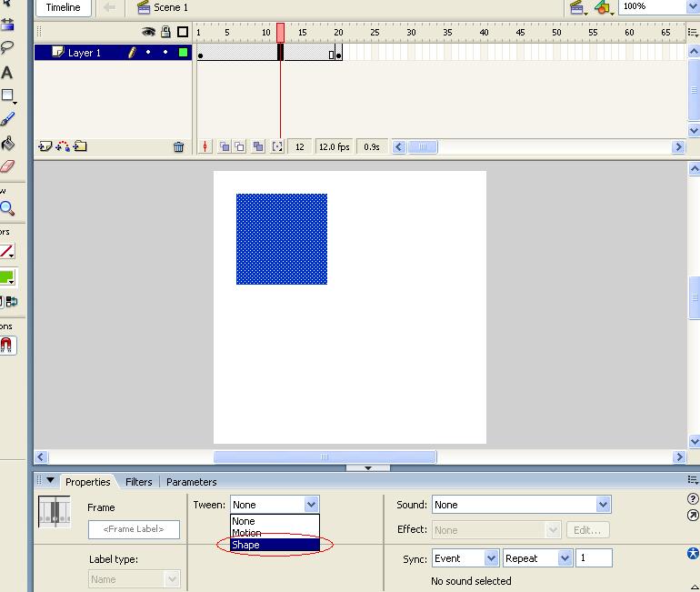
Task: Select the Eraser tool
Action: click(7, 166)
